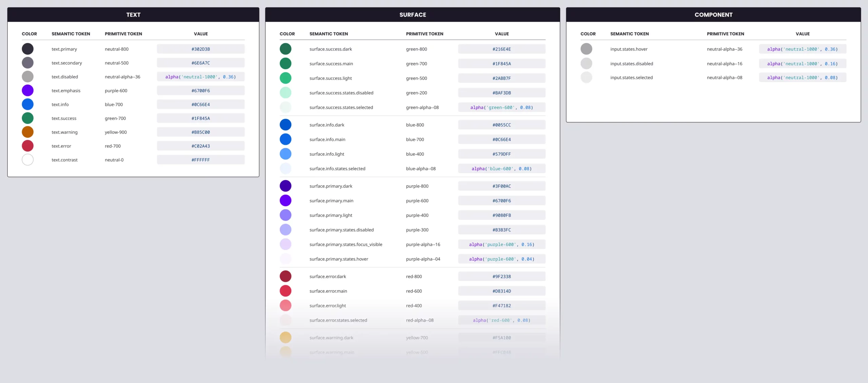Click input.states.selected token name

631,77
